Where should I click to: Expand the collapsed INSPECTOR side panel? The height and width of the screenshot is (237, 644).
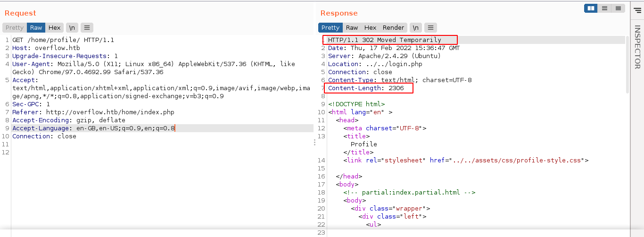click(637, 47)
